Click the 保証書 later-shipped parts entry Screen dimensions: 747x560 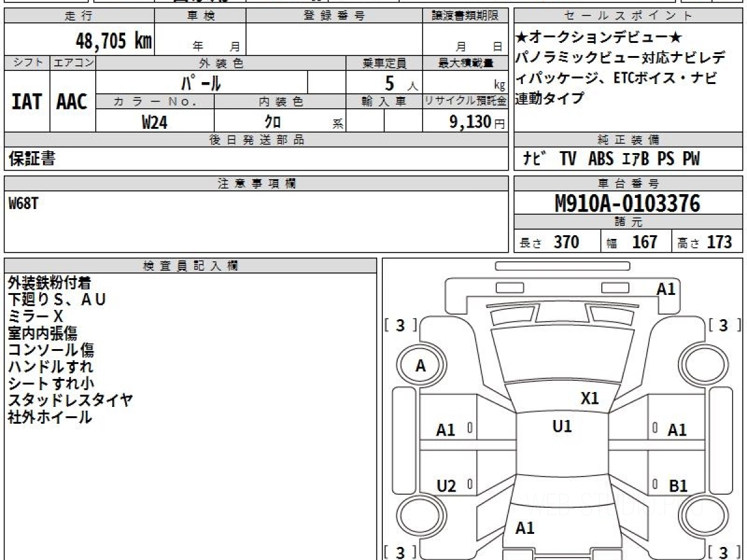coord(32,159)
